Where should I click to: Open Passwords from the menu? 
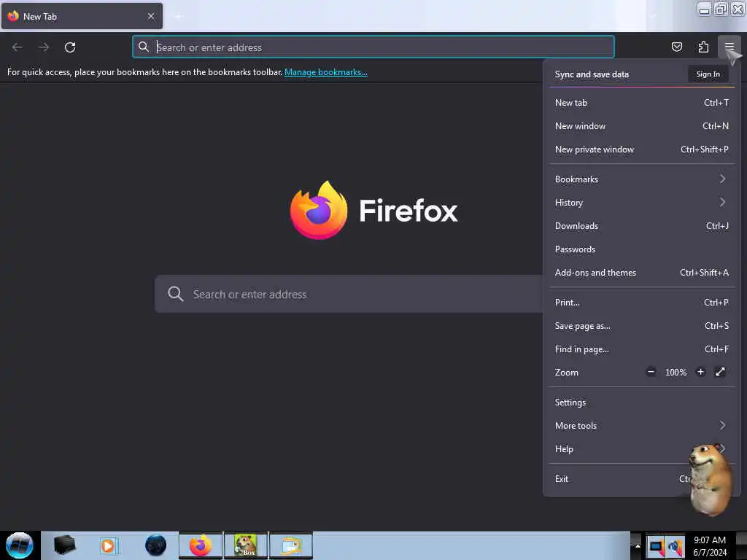[x=642, y=249]
